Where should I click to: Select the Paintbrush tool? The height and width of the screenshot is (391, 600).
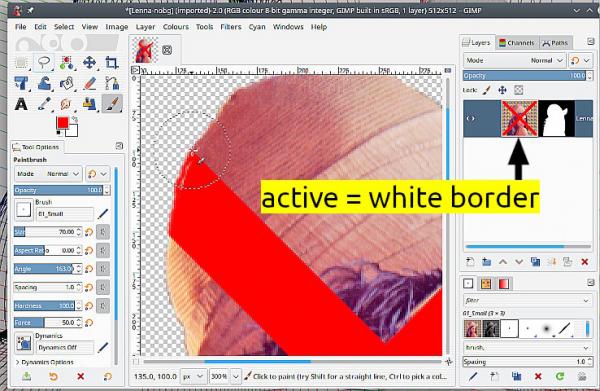coord(112,104)
